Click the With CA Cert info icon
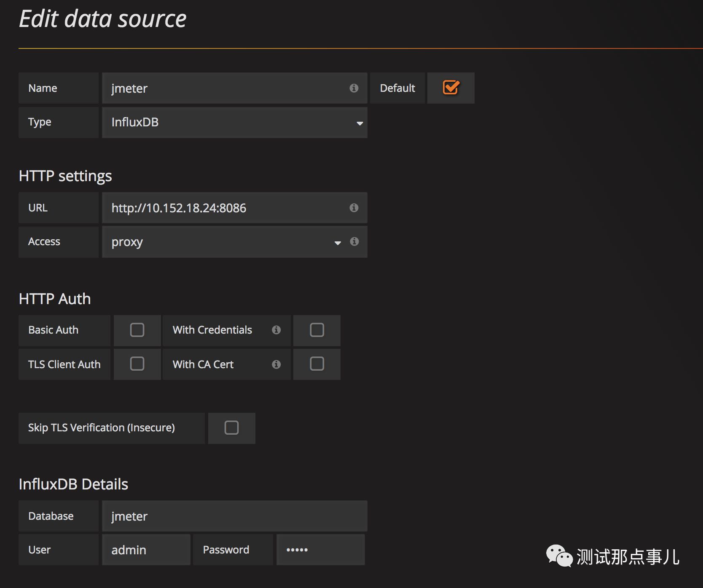Viewport: 703px width, 588px height. (x=276, y=364)
